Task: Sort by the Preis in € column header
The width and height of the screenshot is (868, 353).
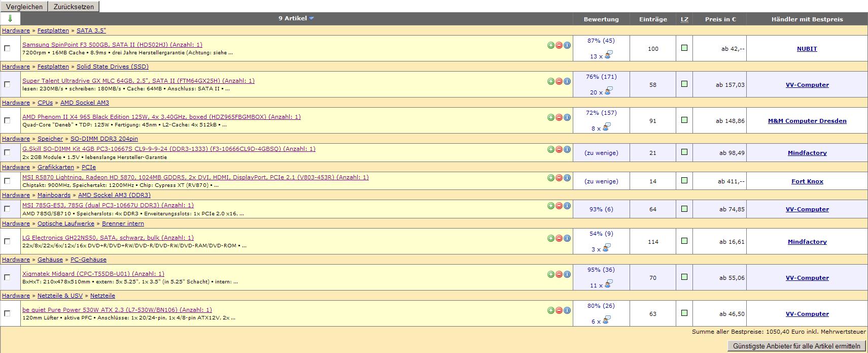Action: pyautogui.click(x=720, y=19)
